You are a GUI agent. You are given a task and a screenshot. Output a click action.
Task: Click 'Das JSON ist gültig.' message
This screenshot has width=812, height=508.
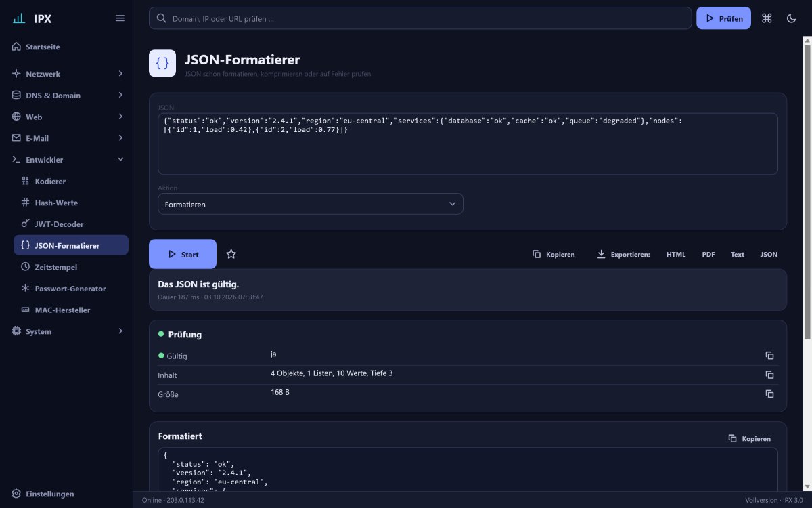198,284
